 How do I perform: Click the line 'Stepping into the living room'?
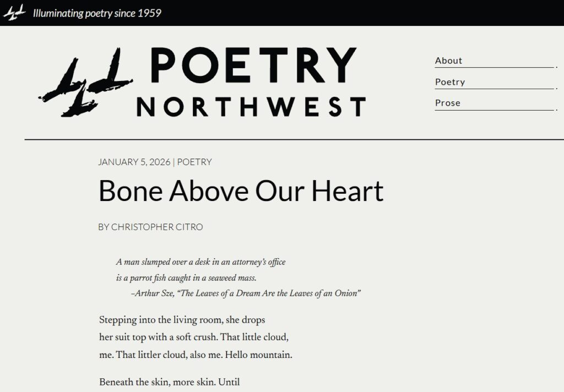pos(182,320)
